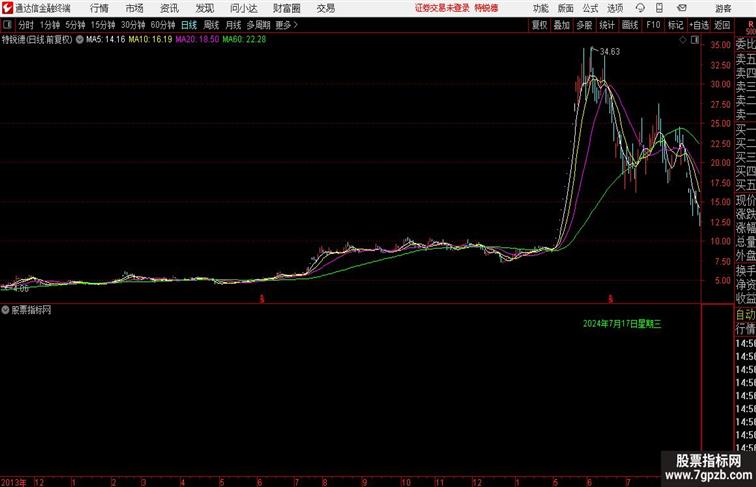Click the MA5: 14.16 indicator value

106,40
